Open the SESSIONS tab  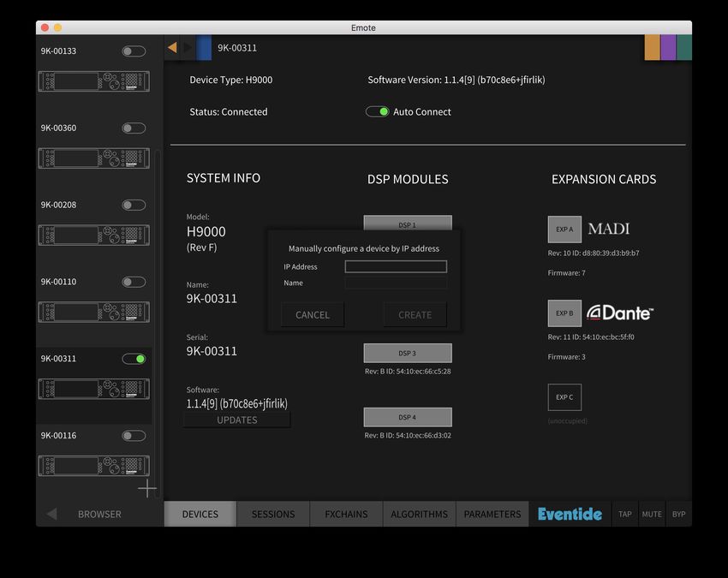click(x=273, y=514)
